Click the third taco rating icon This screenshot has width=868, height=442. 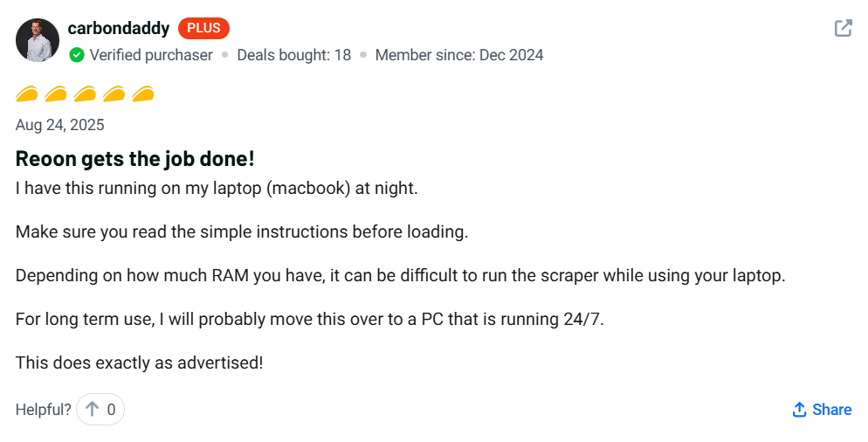85,93
